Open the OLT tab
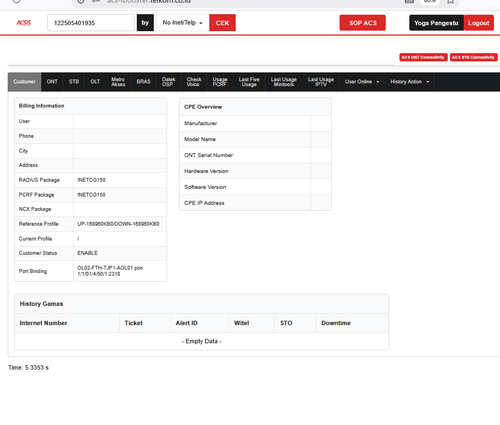Screen dimensions: 500x425 point(95,82)
